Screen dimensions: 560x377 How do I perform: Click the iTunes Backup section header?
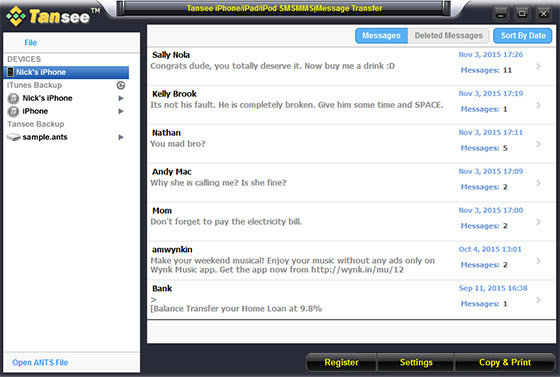coord(34,85)
